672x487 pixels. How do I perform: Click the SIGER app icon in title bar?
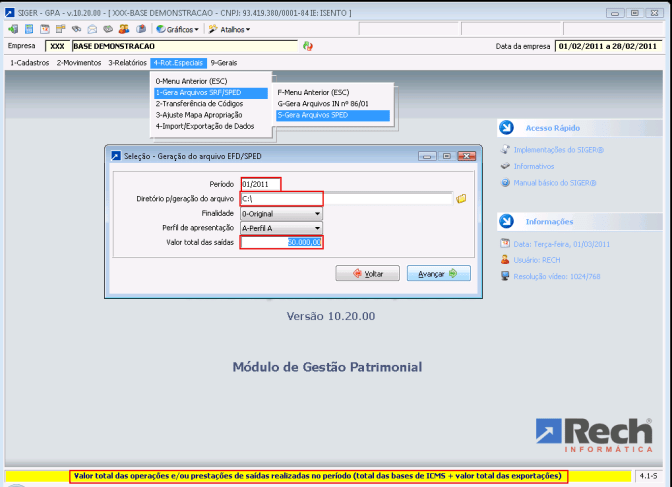click(x=9, y=13)
